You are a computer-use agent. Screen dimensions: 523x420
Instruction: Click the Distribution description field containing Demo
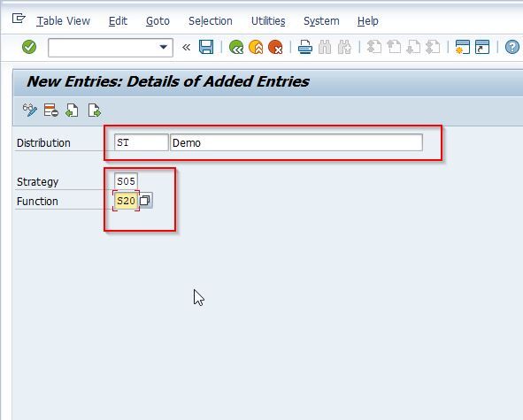(x=296, y=142)
